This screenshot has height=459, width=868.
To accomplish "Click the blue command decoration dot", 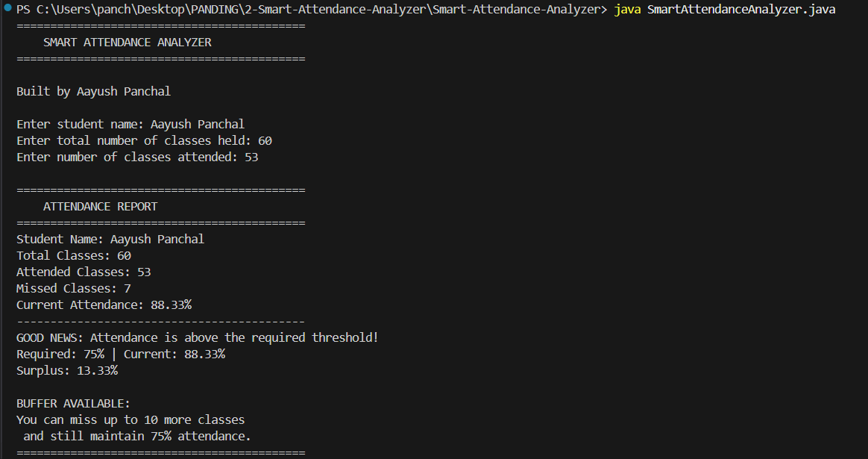I will tap(6, 9).
